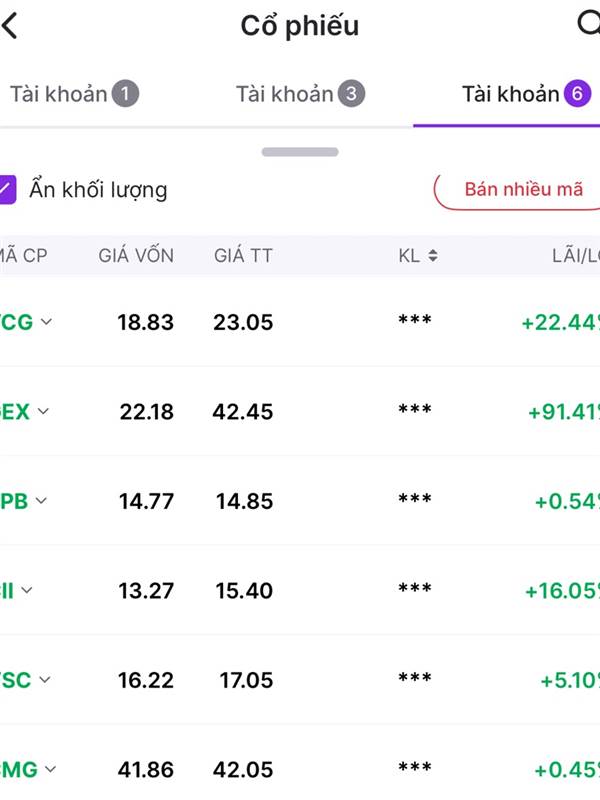Toggle the Ẩn khối lượng checkbox
The image size is (600, 800).
coord(7,189)
